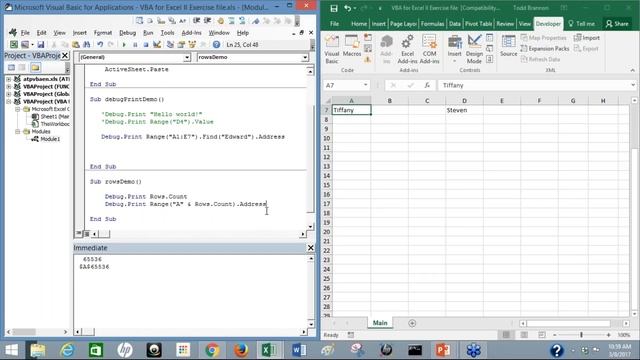The height and width of the screenshot is (360, 640).
Task: Toggle Design Mode in Excel Controls group
Action: 474,49
